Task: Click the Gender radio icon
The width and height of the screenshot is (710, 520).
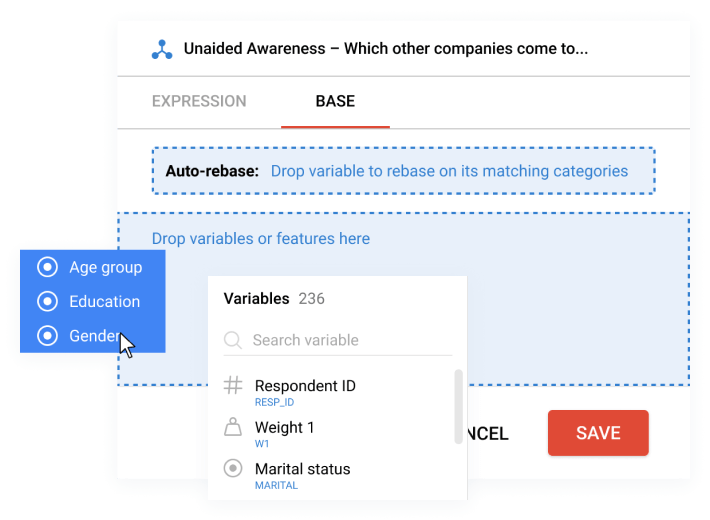Action: [x=47, y=336]
